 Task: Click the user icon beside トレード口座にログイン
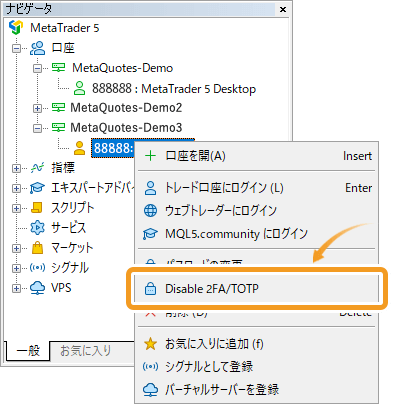pos(150,188)
